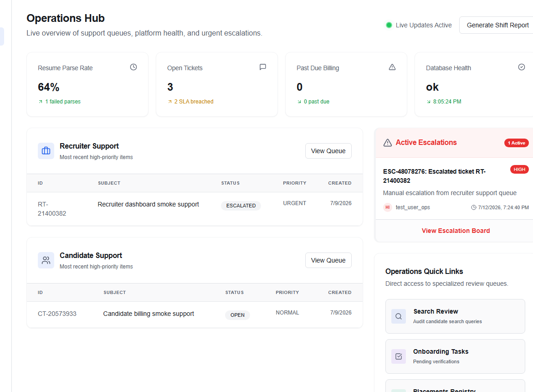
Task: Open View Queue for Candidate Support
Action: pos(328,260)
